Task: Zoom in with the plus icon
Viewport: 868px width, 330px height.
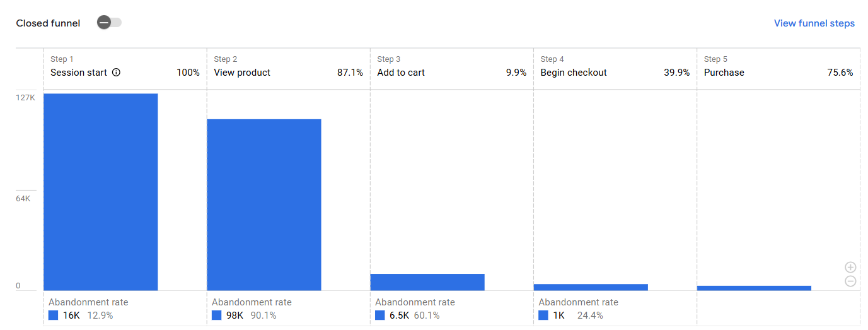Action: click(x=850, y=268)
